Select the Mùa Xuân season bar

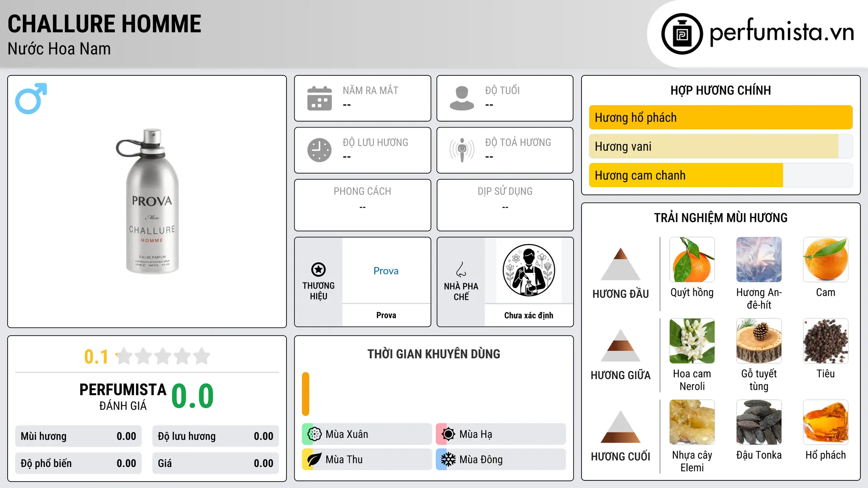click(367, 434)
